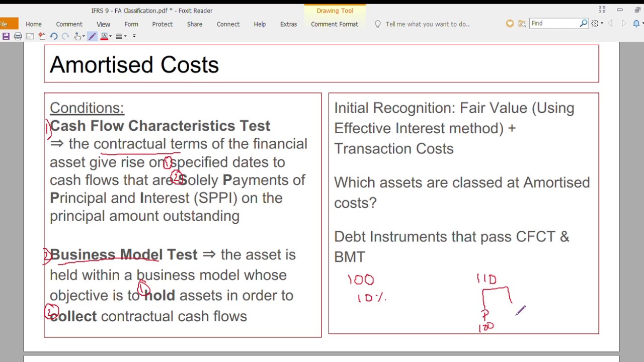Open the line thickness dropdown arrow
Viewport: 644px width, 362px height.
pyautogui.click(x=125, y=36)
